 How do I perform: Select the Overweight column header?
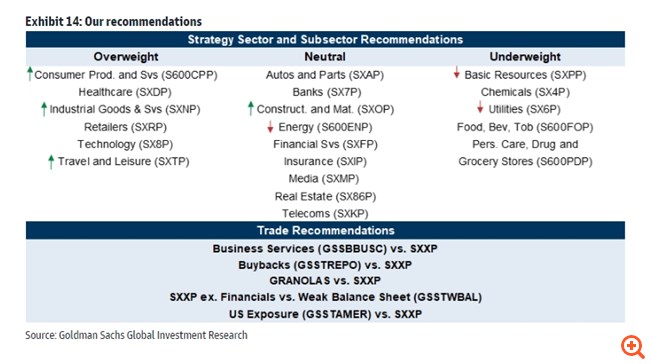click(x=126, y=57)
